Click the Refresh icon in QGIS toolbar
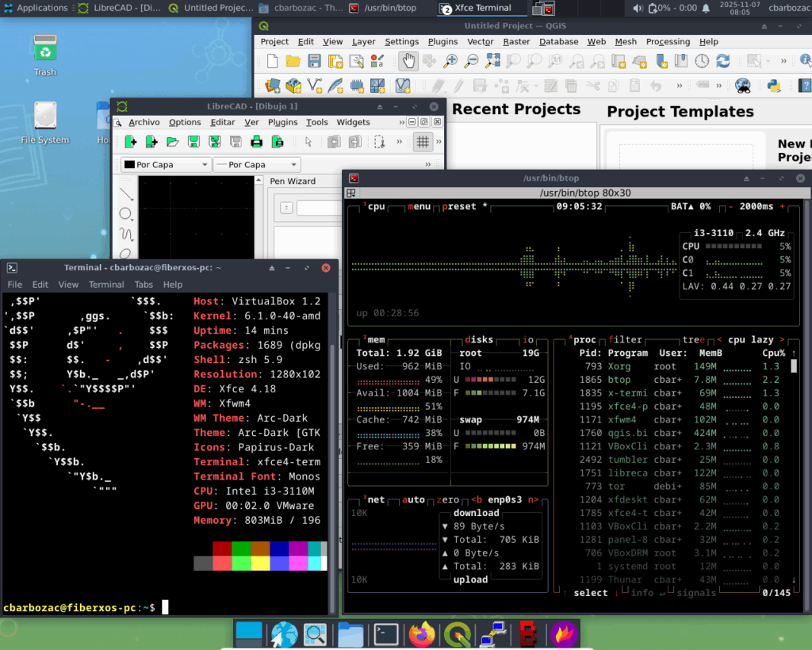The height and width of the screenshot is (650, 812). 722,61
